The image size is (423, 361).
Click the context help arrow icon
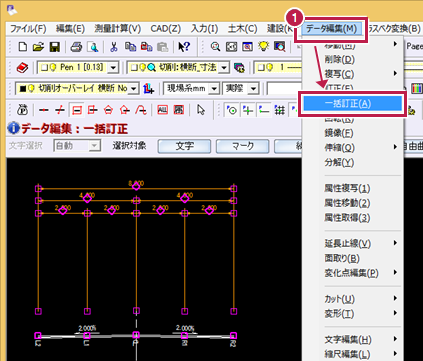(x=184, y=47)
